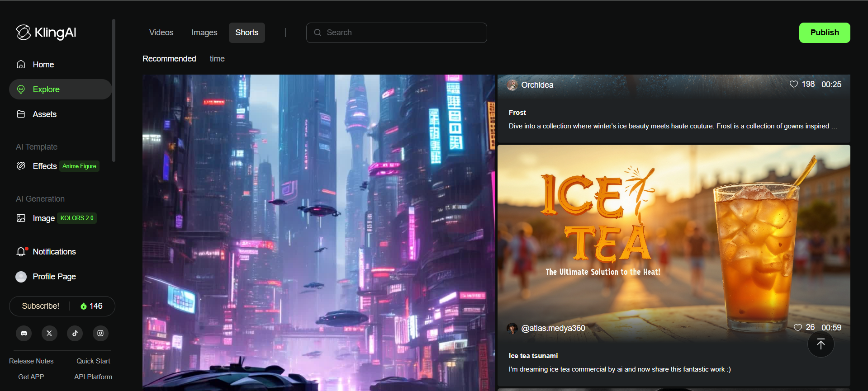Screen dimensions: 868x391
Task: Click the Subscribe! button
Action: tap(41, 306)
